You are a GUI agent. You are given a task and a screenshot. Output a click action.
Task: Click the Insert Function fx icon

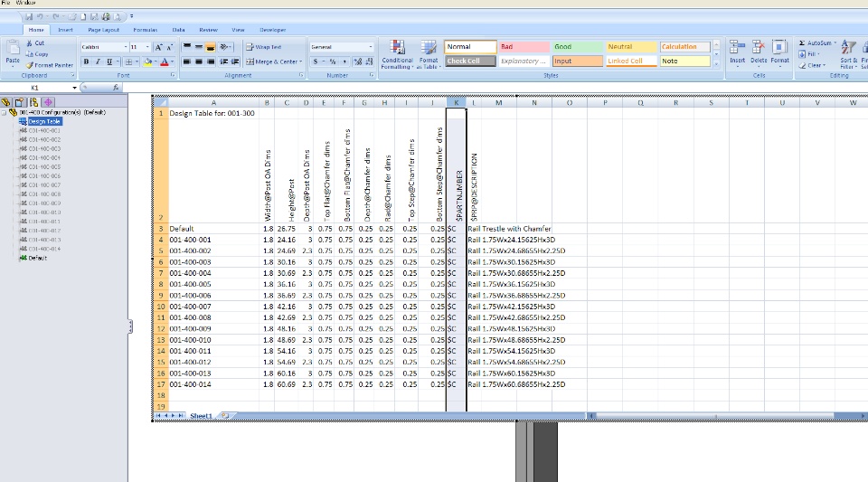pyautogui.click(x=116, y=88)
